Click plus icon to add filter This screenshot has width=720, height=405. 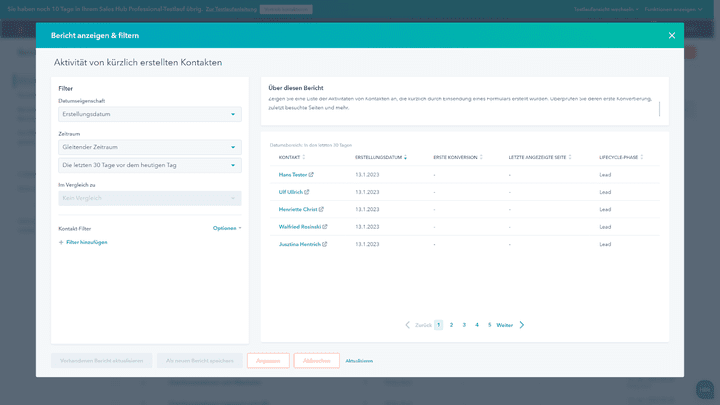[61, 242]
